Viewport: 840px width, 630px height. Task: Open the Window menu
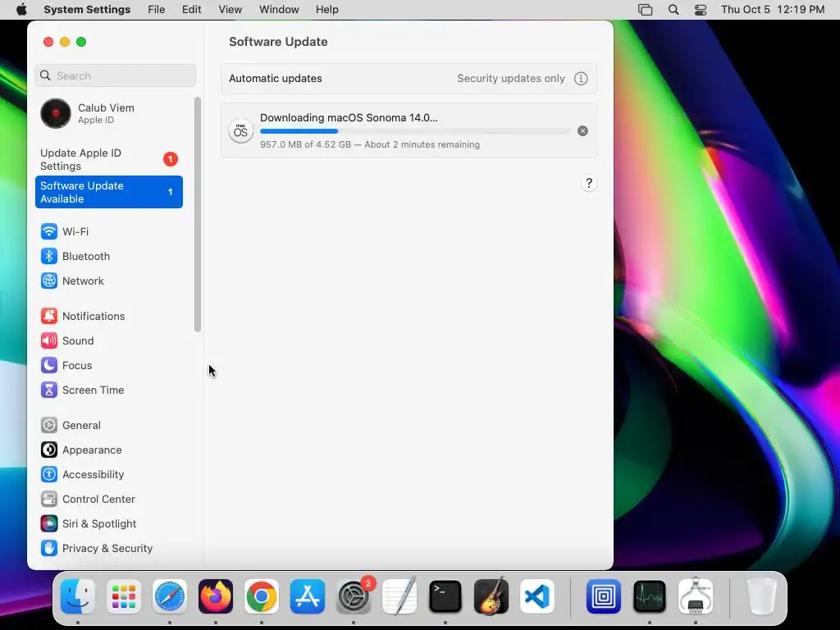[x=279, y=10]
